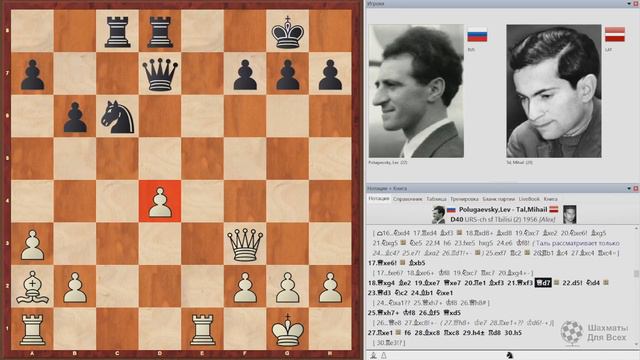
Task: Open the Справочник tab
Action: click(407, 199)
